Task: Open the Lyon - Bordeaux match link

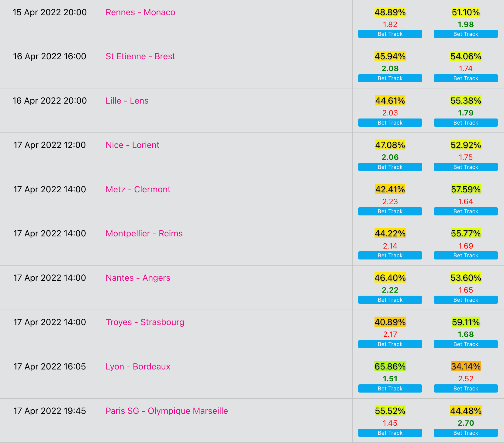Action: [138, 367]
